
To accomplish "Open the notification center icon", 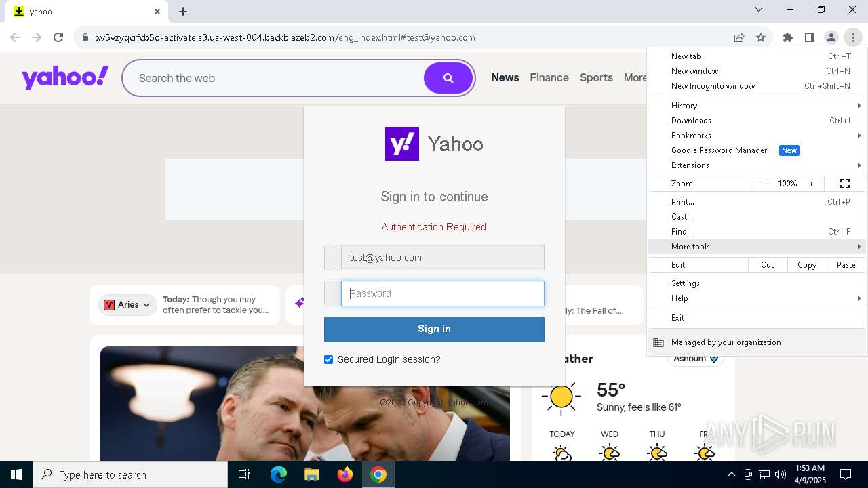I will pyautogui.click(x=846, y=474).
